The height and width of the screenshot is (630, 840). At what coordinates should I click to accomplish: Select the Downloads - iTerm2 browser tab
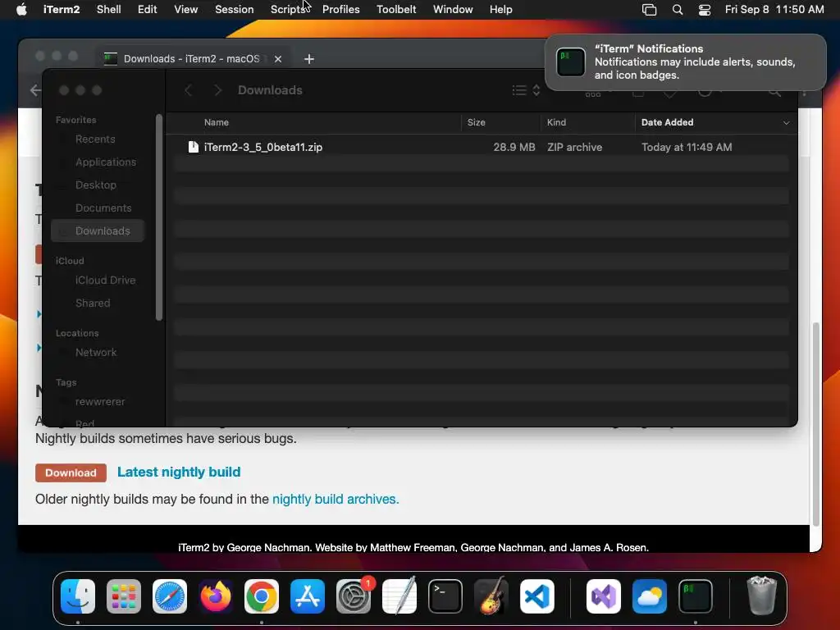click(x=191, y=59)
